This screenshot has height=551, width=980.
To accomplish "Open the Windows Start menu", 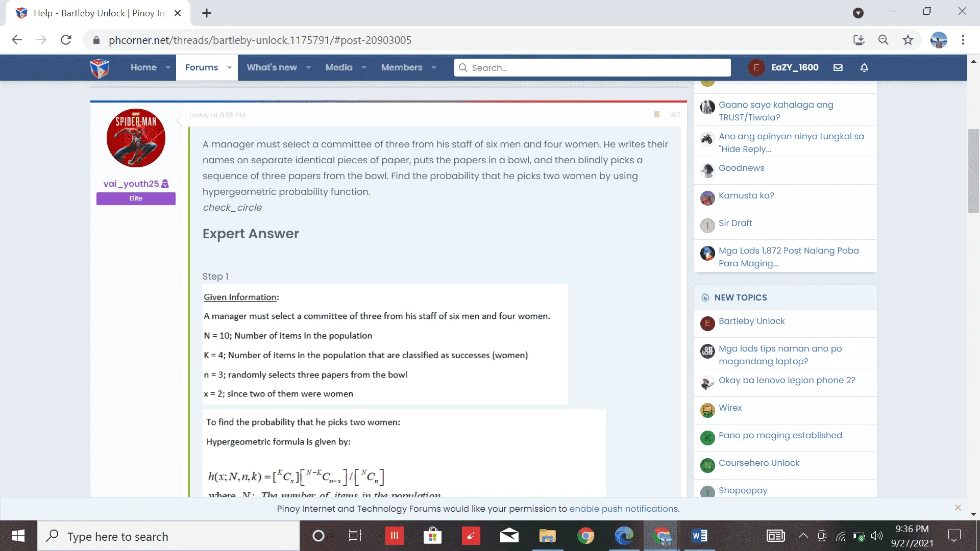I will point(18,536).
